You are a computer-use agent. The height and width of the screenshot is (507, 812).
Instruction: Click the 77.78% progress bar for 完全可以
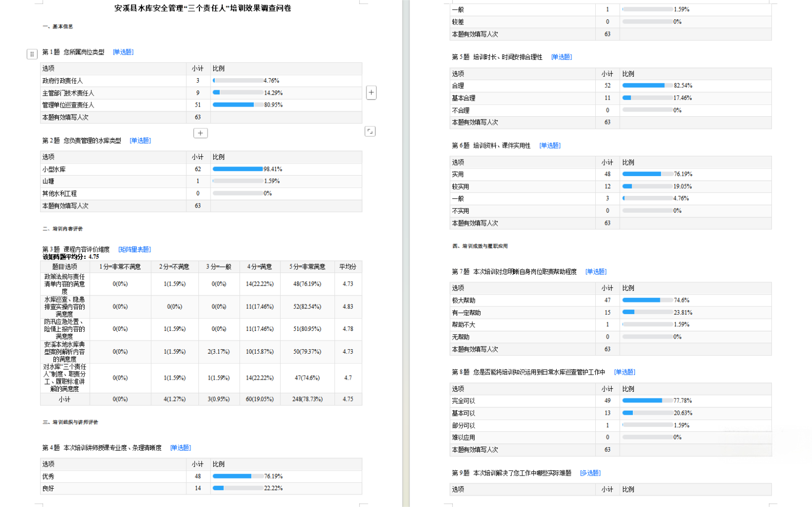click(647, 401)
